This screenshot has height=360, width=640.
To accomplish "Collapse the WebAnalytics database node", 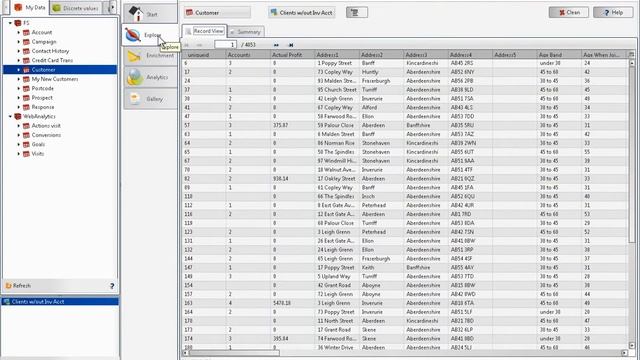I will tap(10, 117).
